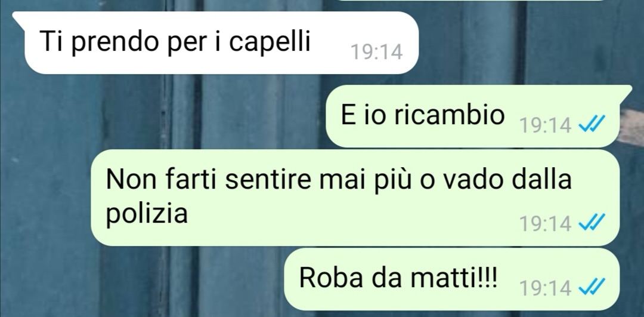Tap the "Non farti sentire mai più" message
This screenshot has height=317, width=644.
click(x=355, y=198)
